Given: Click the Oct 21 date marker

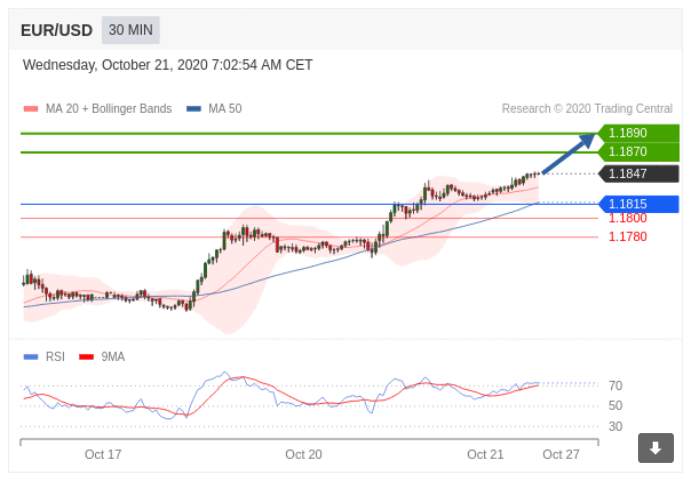Looking at the screenshot, I should click(485, 454).
